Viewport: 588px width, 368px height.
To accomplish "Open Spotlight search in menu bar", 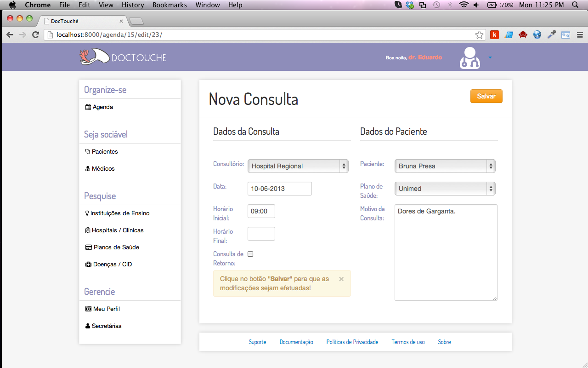I will 575,5.
